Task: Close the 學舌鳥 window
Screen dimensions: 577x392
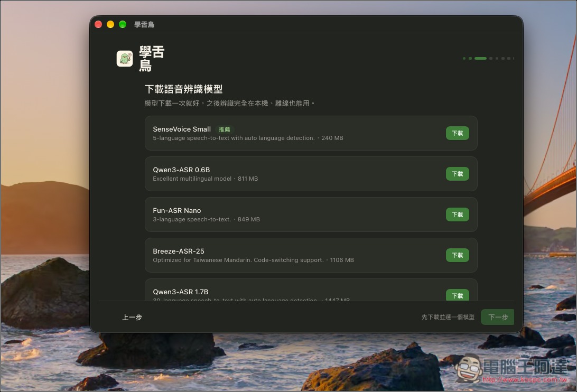Action: pos(98,24)
